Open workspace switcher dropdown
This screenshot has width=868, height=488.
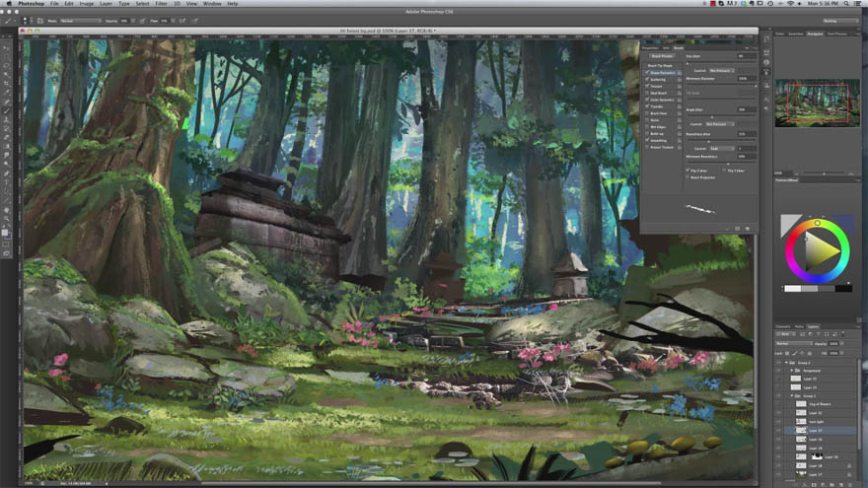click(x=840, y=21)
